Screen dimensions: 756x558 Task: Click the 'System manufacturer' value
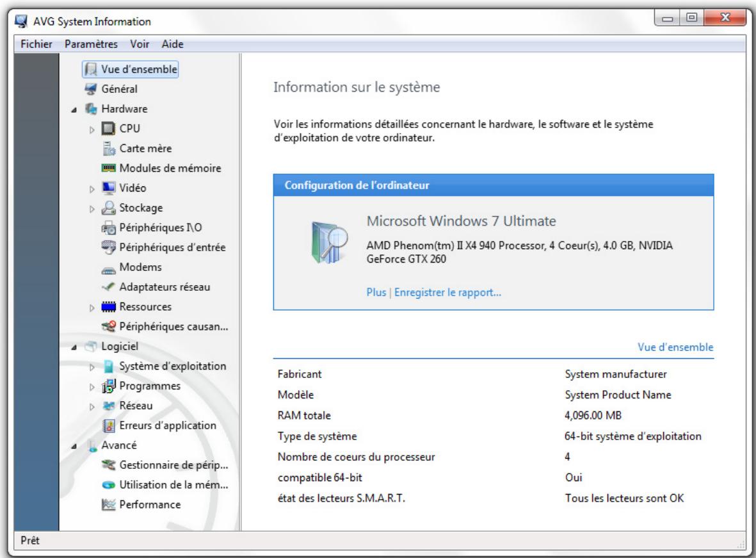(616, 373)
